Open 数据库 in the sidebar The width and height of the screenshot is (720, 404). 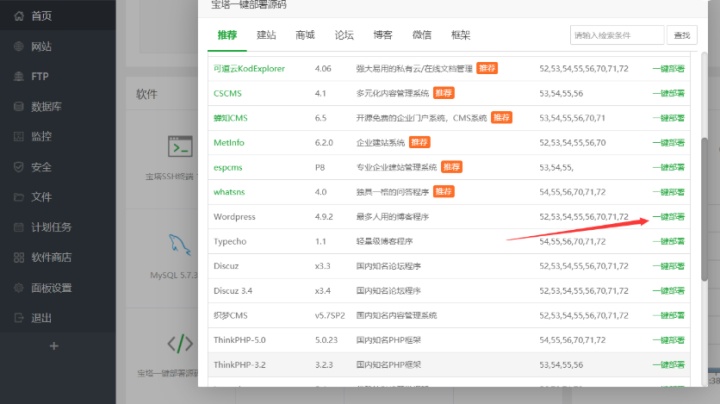tap(46, 107)
